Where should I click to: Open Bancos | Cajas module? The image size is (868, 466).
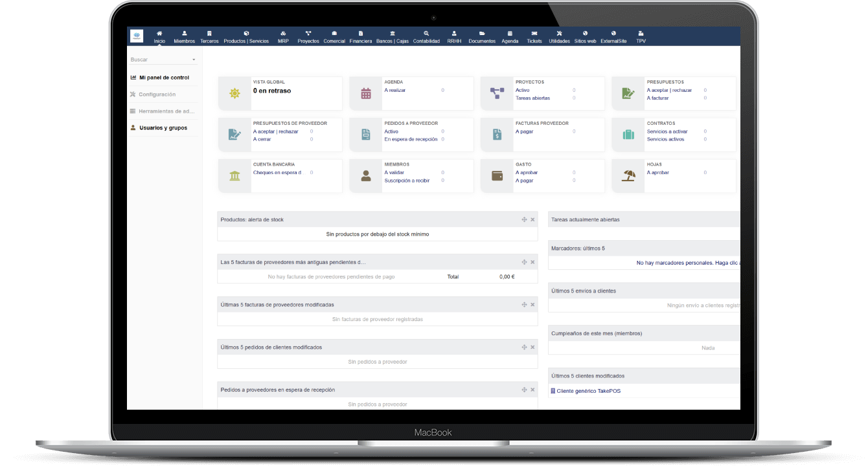click(x=392, y=37)
